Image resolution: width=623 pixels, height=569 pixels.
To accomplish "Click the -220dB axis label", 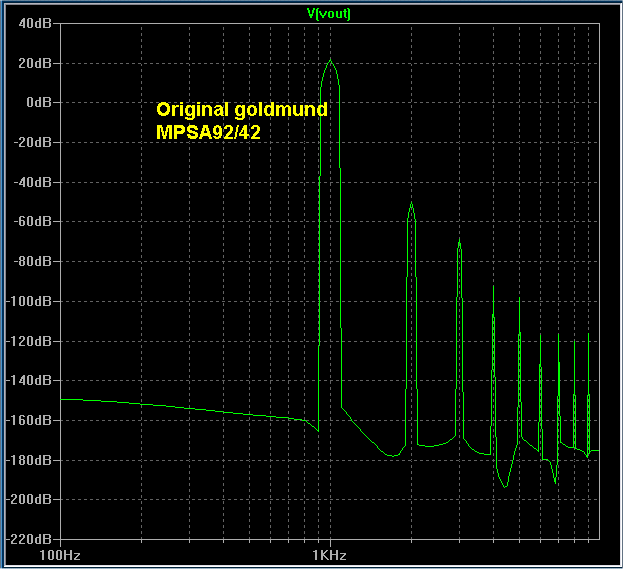I will click(29, 539).
